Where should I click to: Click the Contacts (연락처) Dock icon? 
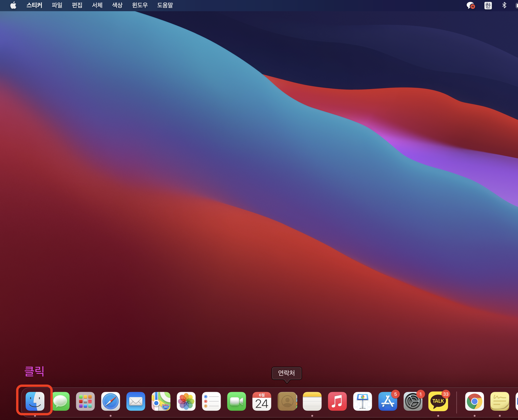[x=287, y=401]
